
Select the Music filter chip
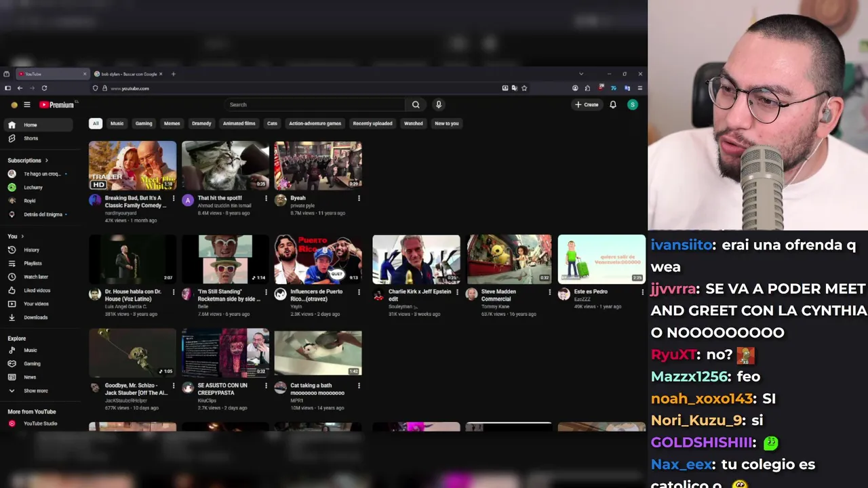click(x=117, y=123)
